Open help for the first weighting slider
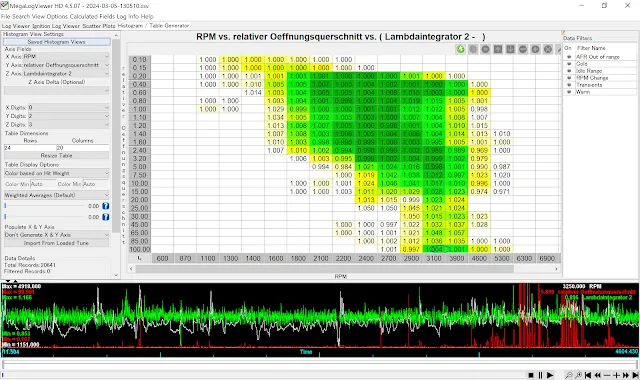 (105, 206)
